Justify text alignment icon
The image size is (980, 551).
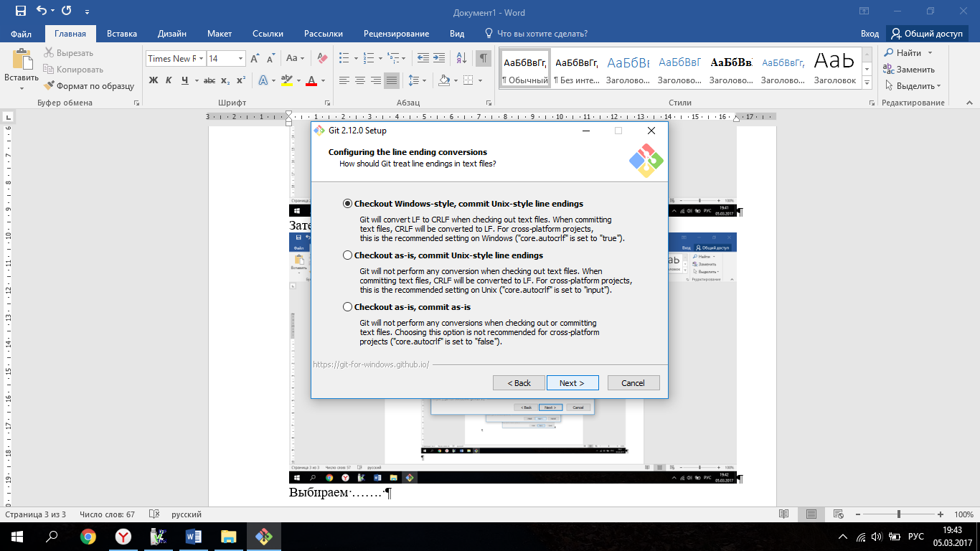tap(391, 80)
